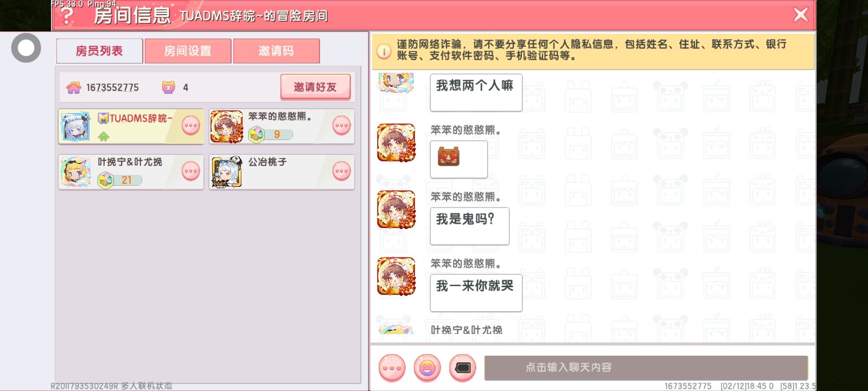868x391 pixels.
Task: Click 叶挽宁&叶尤挽 avatar in member list
Action: (x=75, y=172)
